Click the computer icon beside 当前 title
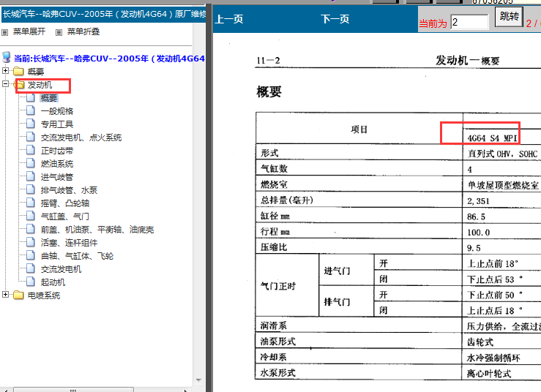 click(6, 57)
